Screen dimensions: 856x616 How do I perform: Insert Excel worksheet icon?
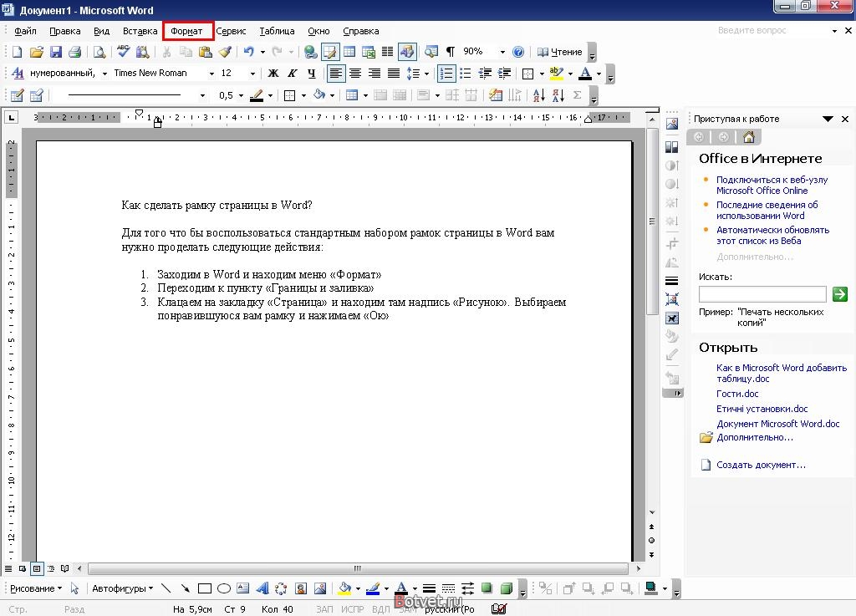click(x=369, y=52)
